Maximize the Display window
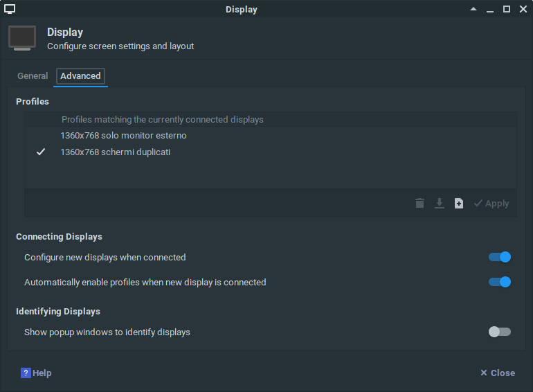This screenshot has width=533, height=392. coord(506,9)
